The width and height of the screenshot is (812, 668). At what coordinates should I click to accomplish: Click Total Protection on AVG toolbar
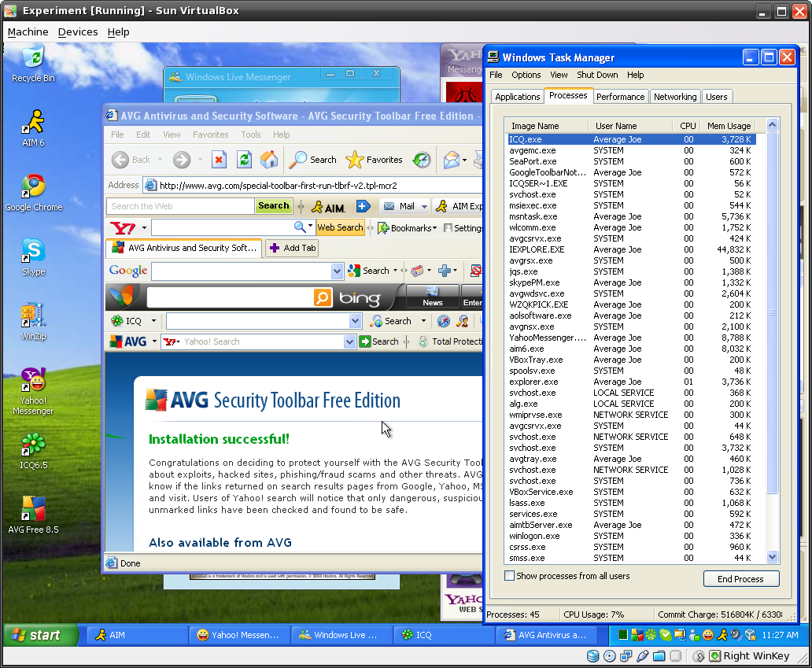pyautogui.click(x=449, y=341)
